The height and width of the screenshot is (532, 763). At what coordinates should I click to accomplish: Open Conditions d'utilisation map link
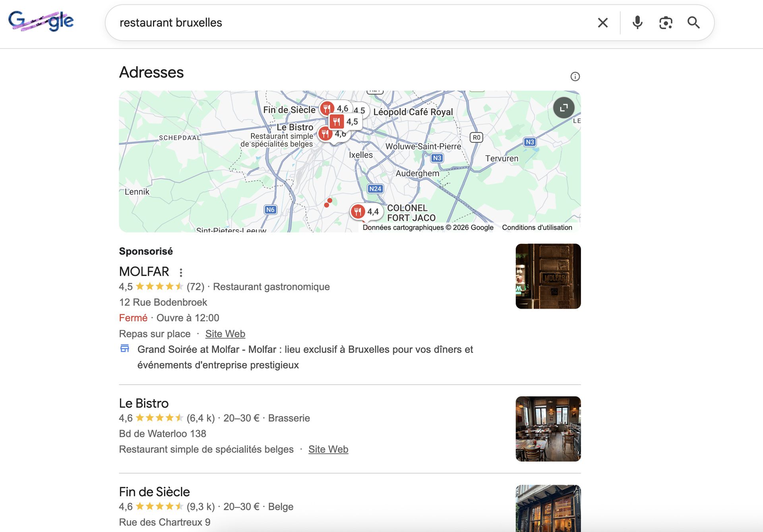point(537,227)
